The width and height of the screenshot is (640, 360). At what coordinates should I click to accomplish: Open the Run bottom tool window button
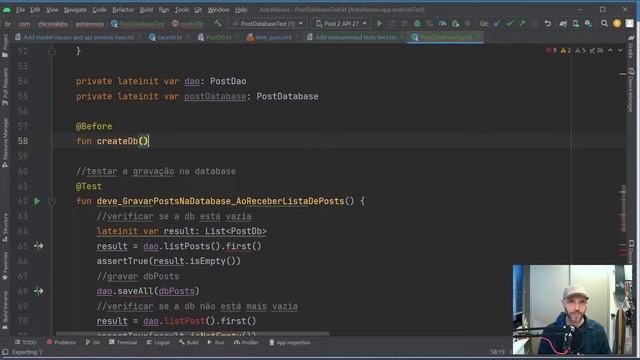click(216, 342)
